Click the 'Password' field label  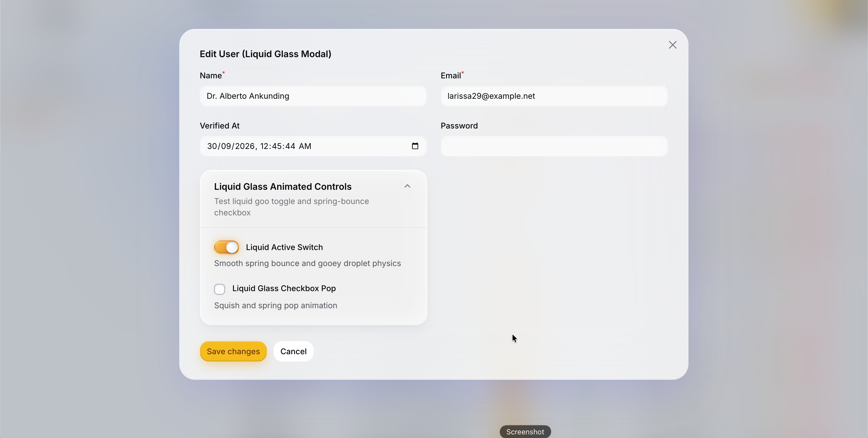tap(459, 126)
